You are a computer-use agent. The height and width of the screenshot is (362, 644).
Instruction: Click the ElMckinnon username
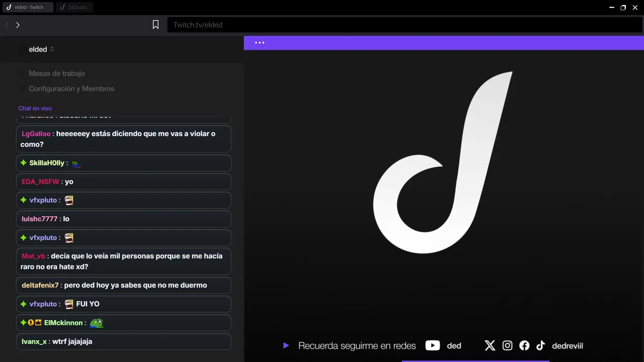pyautogui.click(x=63, y=323)
